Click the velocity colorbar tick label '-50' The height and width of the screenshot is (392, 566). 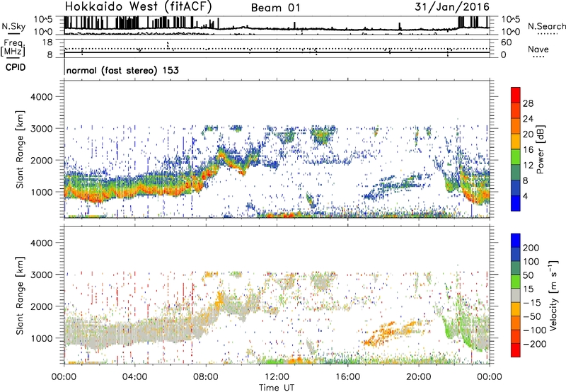click(532, 316)
